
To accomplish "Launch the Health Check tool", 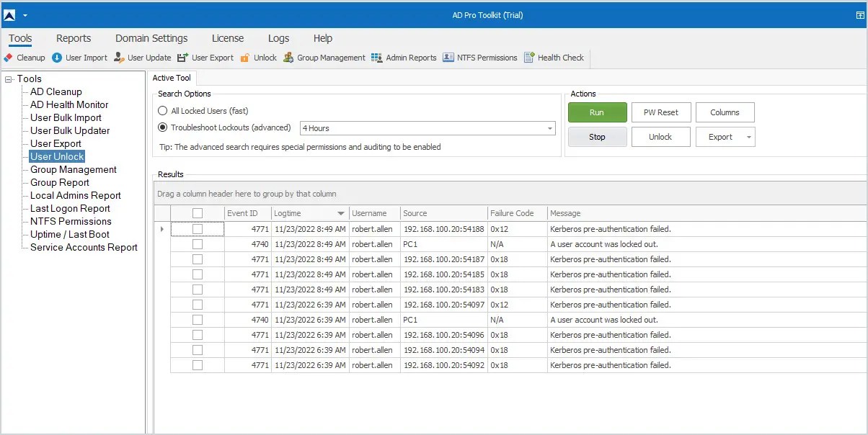I will pos(554,58).
